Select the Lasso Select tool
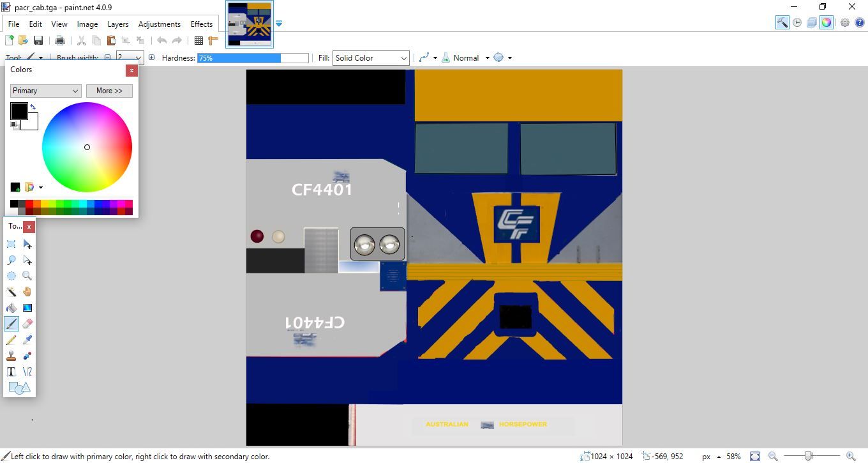The height and width of the screenshot is (463, 868). pos(11,260)
